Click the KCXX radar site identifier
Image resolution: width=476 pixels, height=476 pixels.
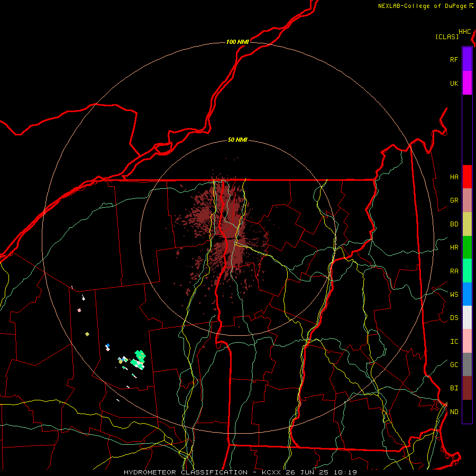tap(271, 472)
